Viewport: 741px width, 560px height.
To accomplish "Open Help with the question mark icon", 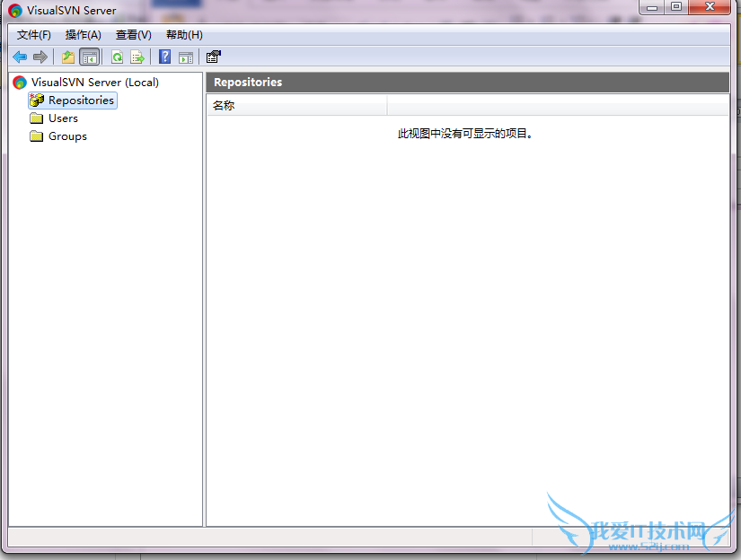I will pos(165,57).
